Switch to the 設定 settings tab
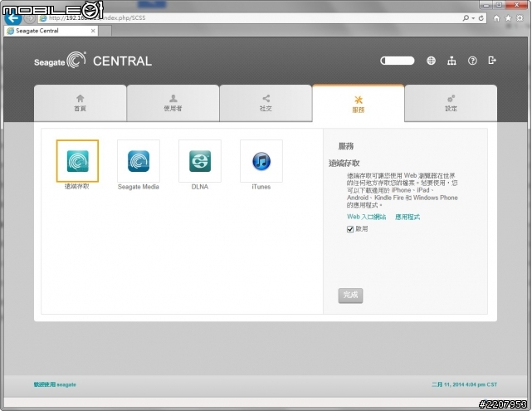This screenshot has width=532, height=411. 451,103
